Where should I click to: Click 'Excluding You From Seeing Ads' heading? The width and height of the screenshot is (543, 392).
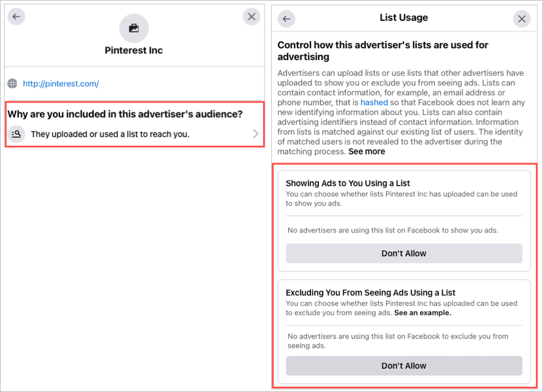click(x=370, y=293)
